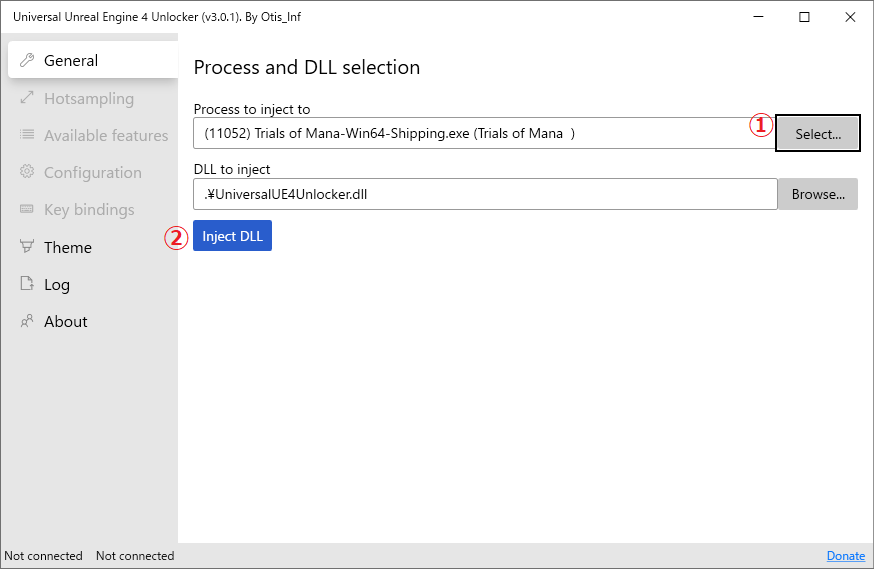This screenshot has width=874, height=569.
Task: Open the Donate link
Action: coord(846,556)
